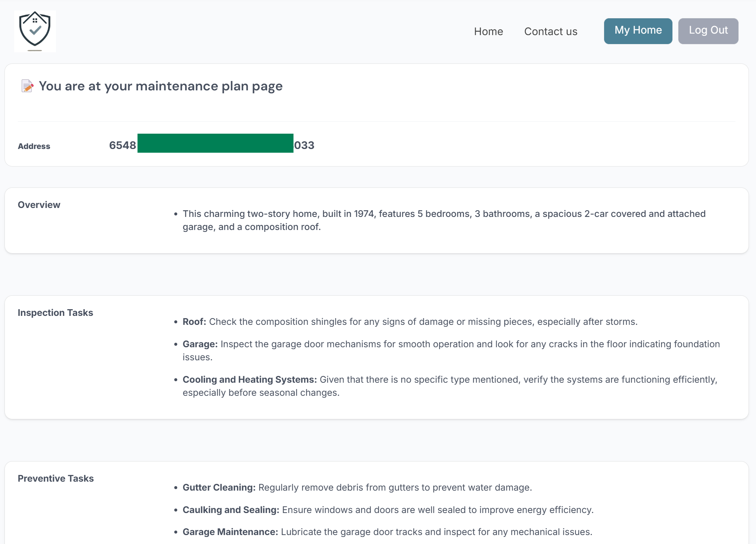The width and height of the screenshot is (756, 544).
Task: Click the Garage inspection task item
Action: click(x=451, y=350)
